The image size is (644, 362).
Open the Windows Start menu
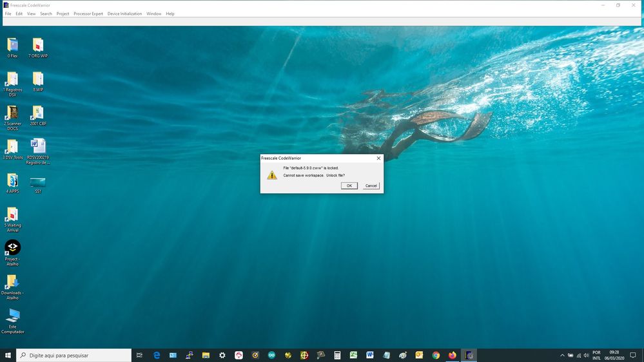click(x=8, y=355)
